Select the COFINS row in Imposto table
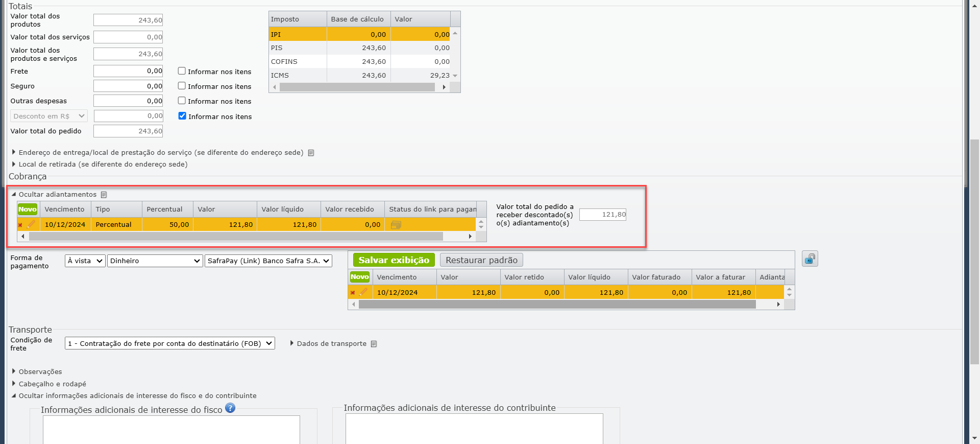980x444 pixels. pos(360,62)
